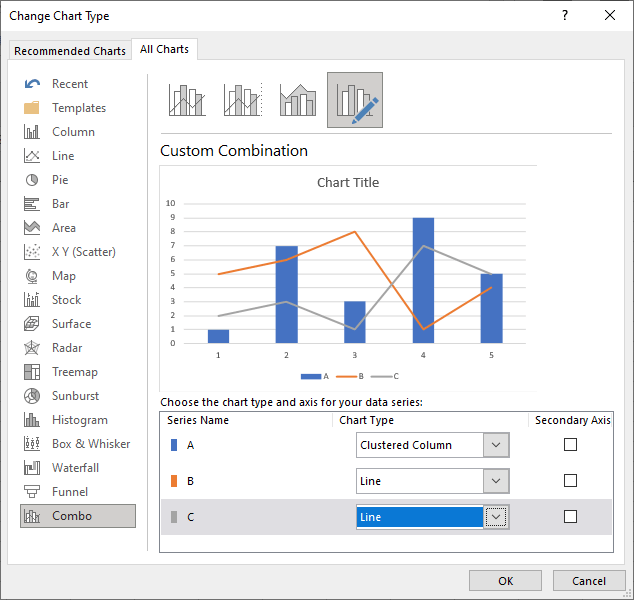634x600 pixels.
Task: Select the Surface chart icon
Action: (32, 324)
